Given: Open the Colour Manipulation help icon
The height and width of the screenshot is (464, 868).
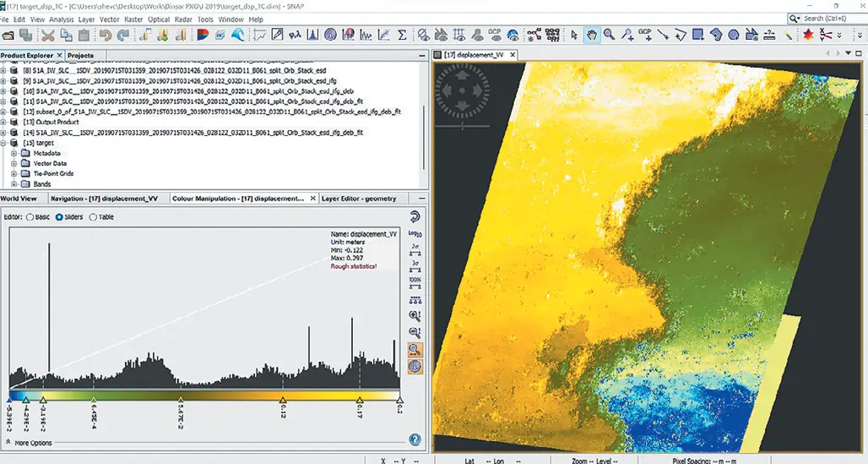Looking at the screenshot, I should point(415,439).
